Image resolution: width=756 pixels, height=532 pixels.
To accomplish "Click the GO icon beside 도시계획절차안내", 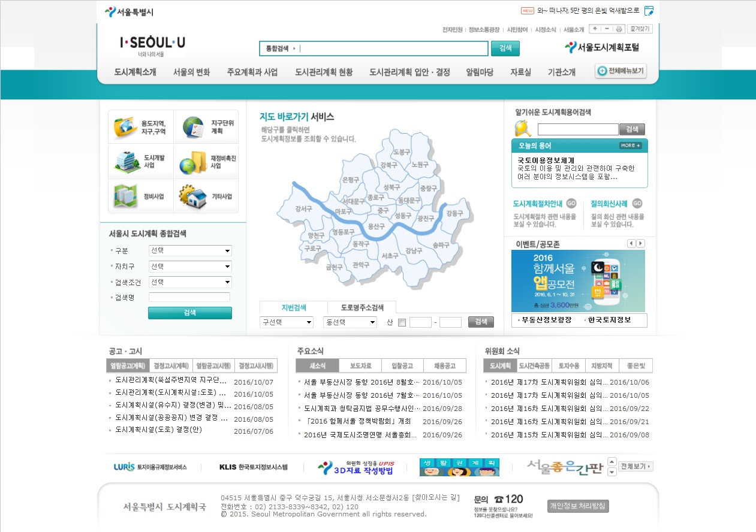I will pos(571,203).
